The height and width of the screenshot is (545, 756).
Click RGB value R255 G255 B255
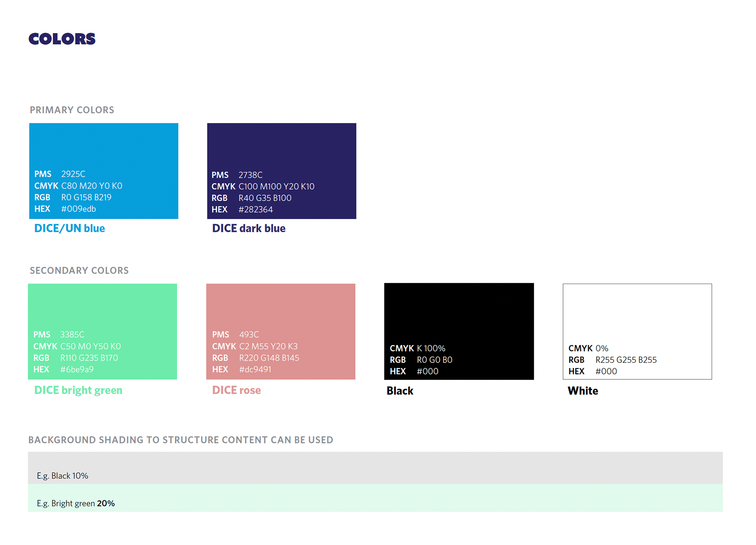coord(626,360)
